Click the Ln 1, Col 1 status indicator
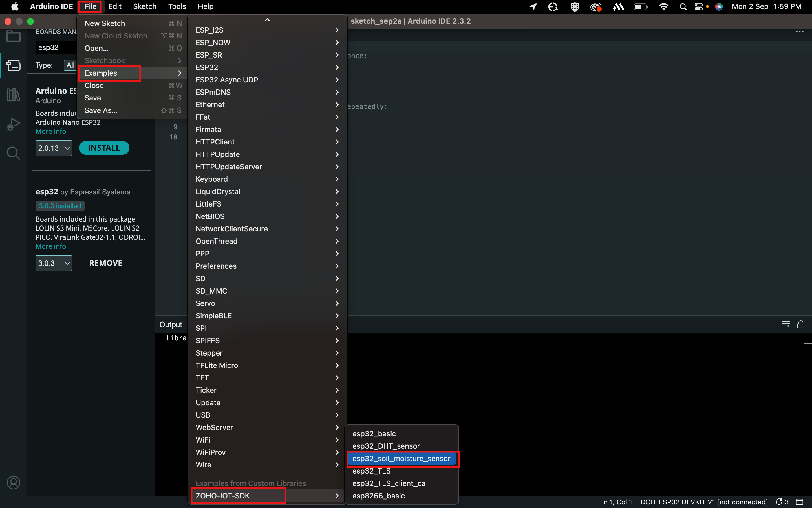The width and height of the screenshot is (812, 508). pyautogui.click(x=616, y=502)
